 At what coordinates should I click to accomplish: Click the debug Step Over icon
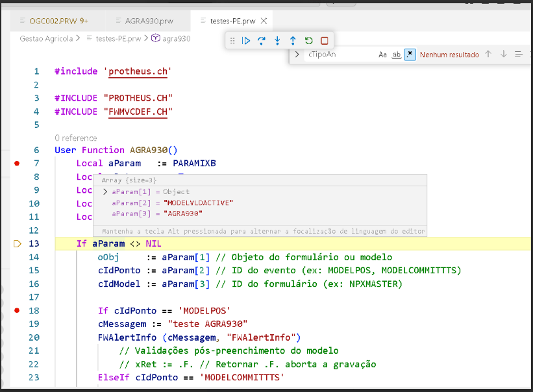point(262,41)
